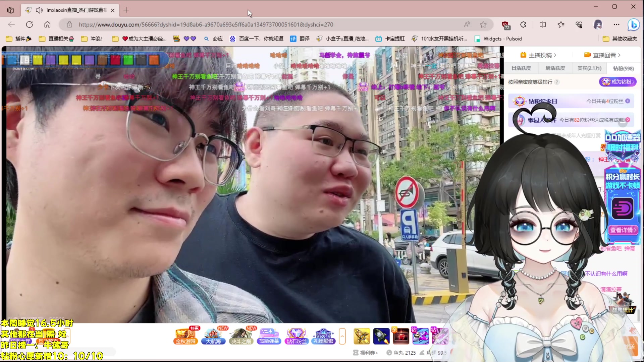644x362 pixels.
Task: Switch to the 钻粉(598) tab
Action: coord(623,68)
